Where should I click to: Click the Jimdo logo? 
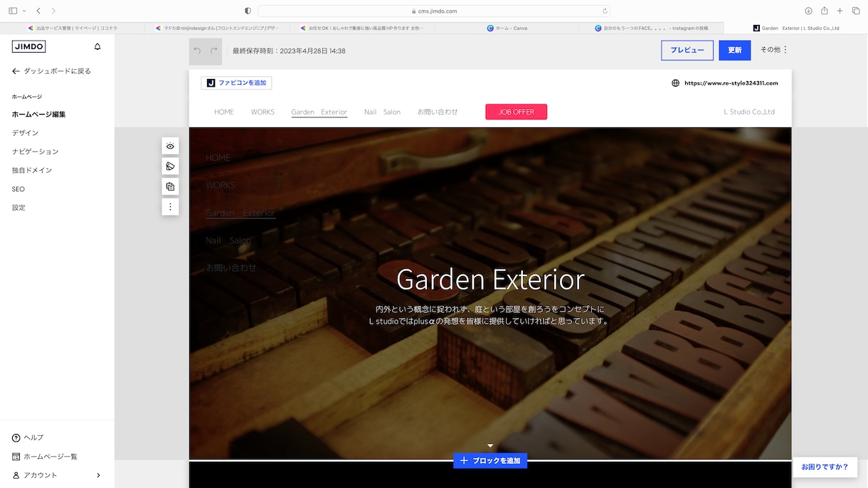[x=28, y=47]
